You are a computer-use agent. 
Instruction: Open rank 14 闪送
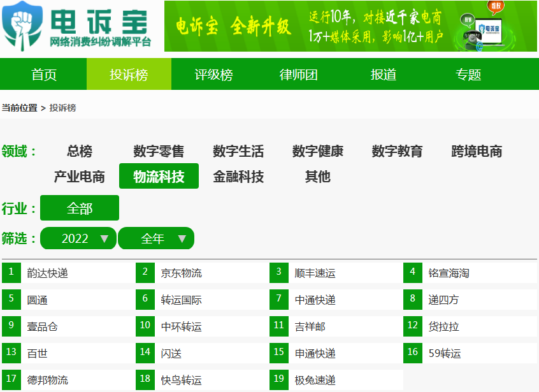pyautogui.click(x=203, y=353)
